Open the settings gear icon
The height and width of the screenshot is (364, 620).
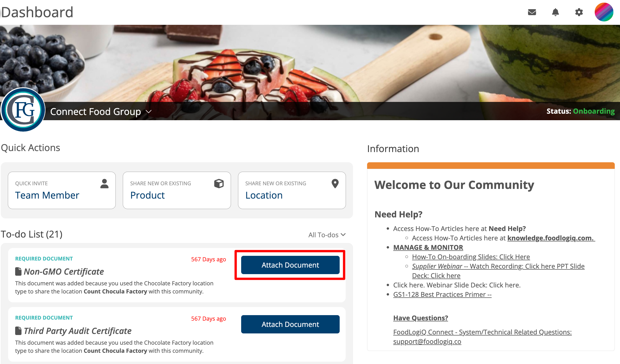pyautogui.click(x=579, y=12)
